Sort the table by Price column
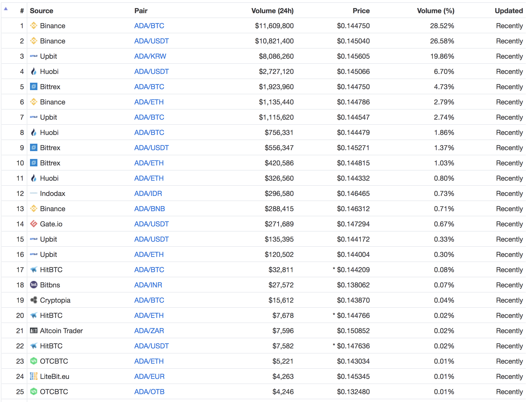 (x=361, y=11)
